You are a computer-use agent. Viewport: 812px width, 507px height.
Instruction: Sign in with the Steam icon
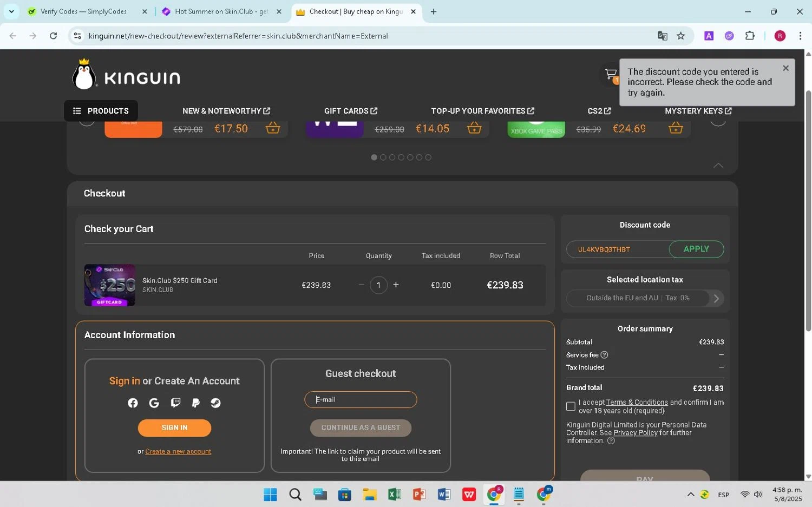point(215,403)
